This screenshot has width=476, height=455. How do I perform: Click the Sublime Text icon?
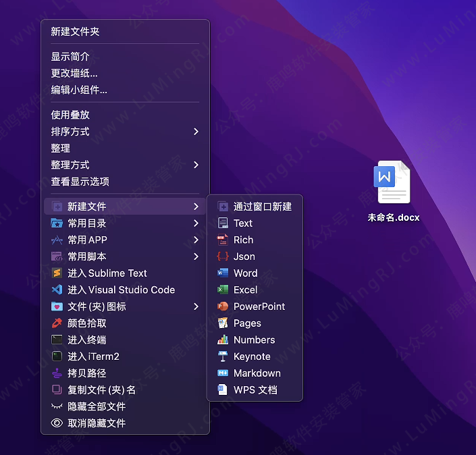tap(57, 273)
